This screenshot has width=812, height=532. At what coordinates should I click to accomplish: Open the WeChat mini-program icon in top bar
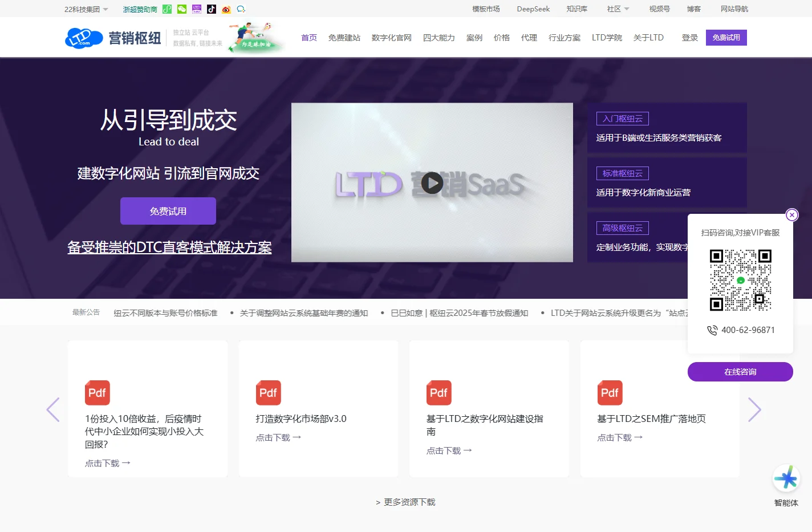pos(167,9)
